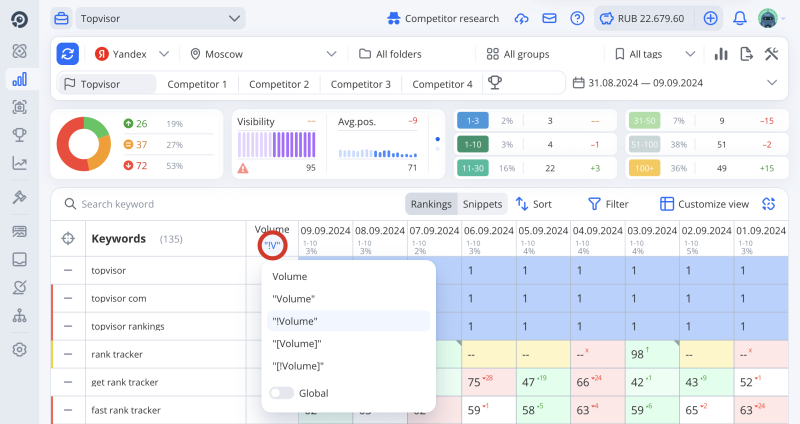Select "!Volume" option in volume menu
This screenshot has width=800, height=424.
[295, 321]
